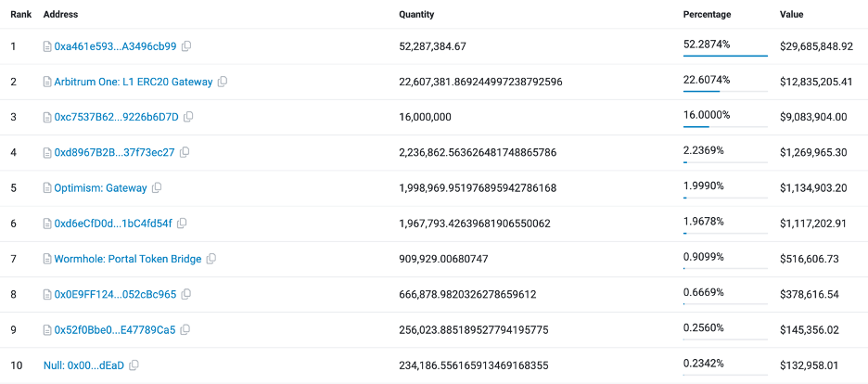The width and height of the screenshot is (868, 384).
Task: Open the Wormhole: Portal Token Bridge address
Action: (128, 260)
